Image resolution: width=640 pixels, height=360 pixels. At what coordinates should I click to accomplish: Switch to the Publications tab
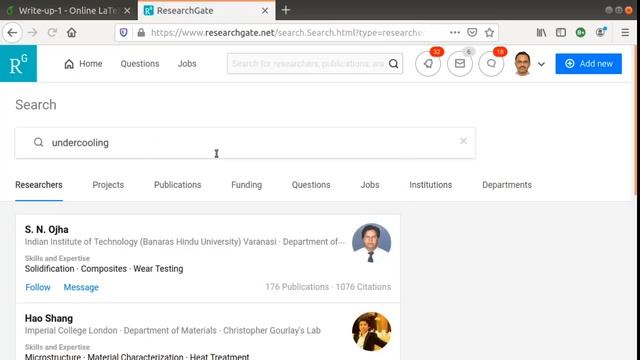(x=178, y=185)
